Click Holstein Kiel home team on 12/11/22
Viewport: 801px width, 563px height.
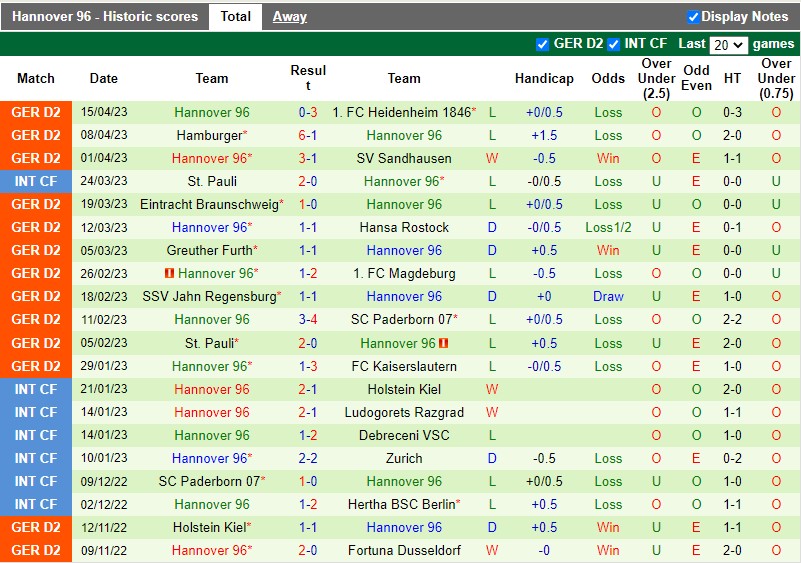point(209,527)
